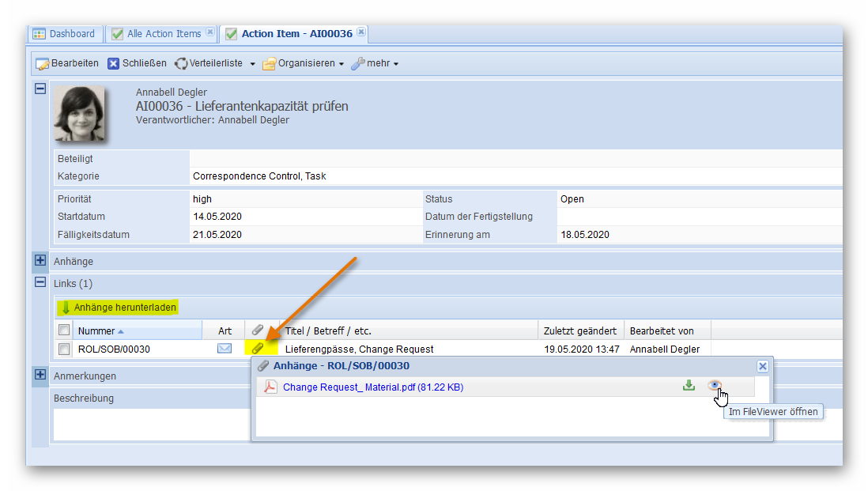The width and height of the screenshot is (868, 491).
Task: Collapse the Links (1) section
Action: point(40,282)
